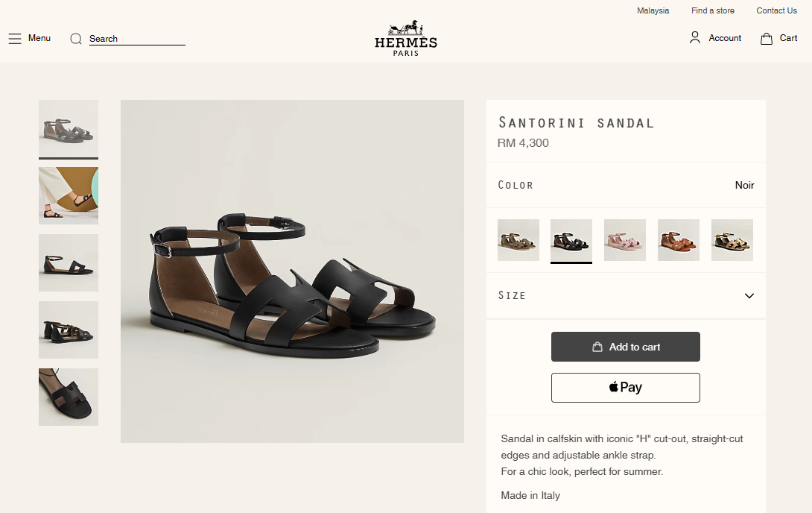The height and width of the screenshot is (513, 812).
Task: Select the pink sandal color swatch
Action: coord(625,240)
